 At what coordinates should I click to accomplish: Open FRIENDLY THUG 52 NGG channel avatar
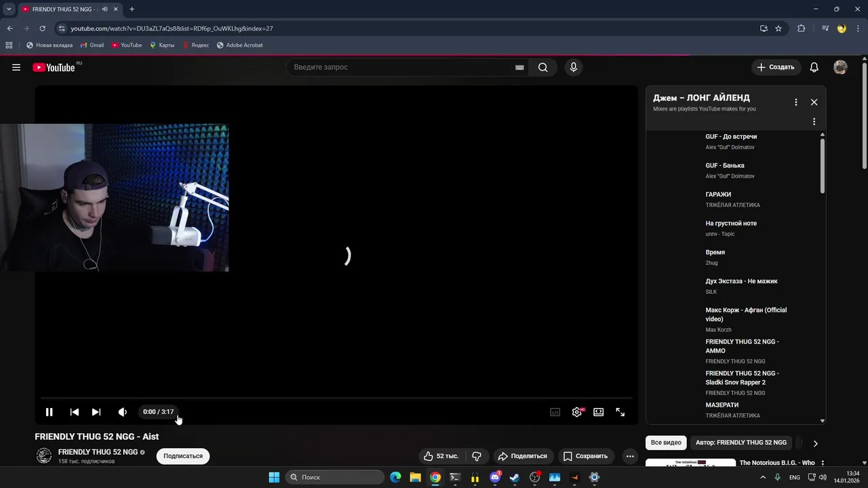pyautogui.click(x=43, y=455)
